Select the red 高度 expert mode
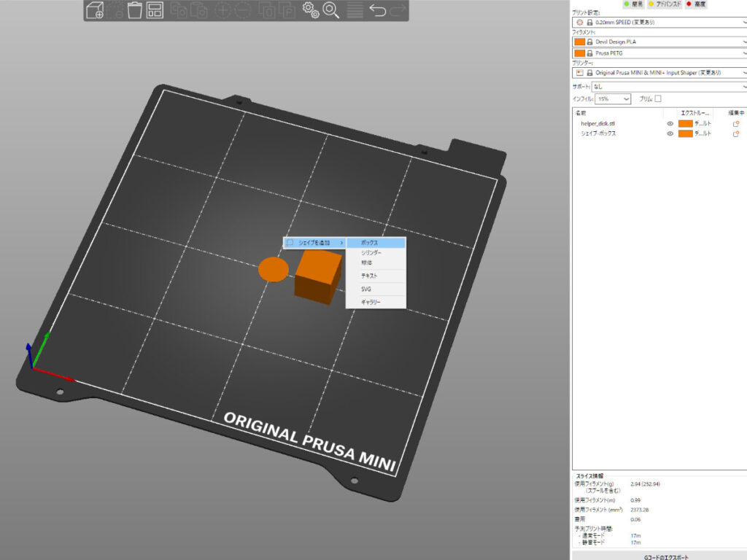Image resolution: width=747 pixels, height=560 pixels. pos(696,4)
